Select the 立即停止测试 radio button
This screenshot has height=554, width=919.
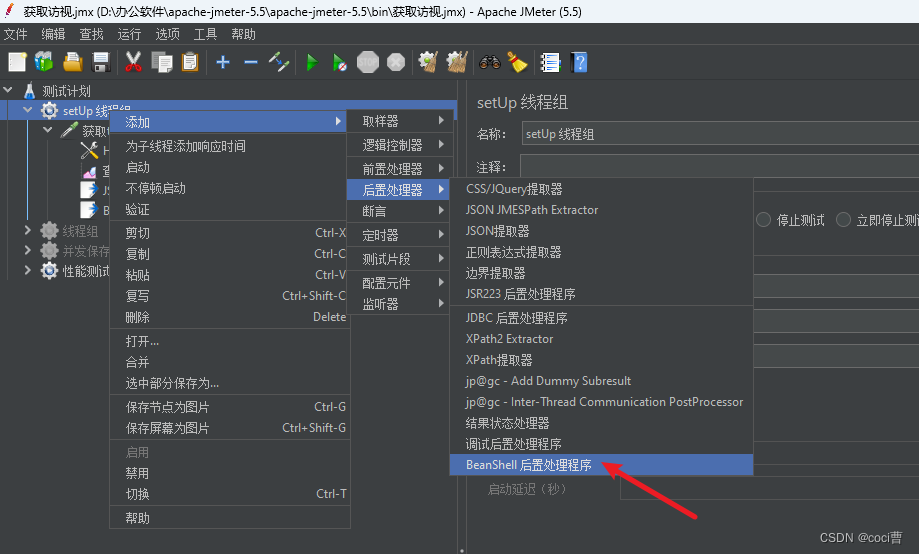pyautogui.click(x=843, y=220)
